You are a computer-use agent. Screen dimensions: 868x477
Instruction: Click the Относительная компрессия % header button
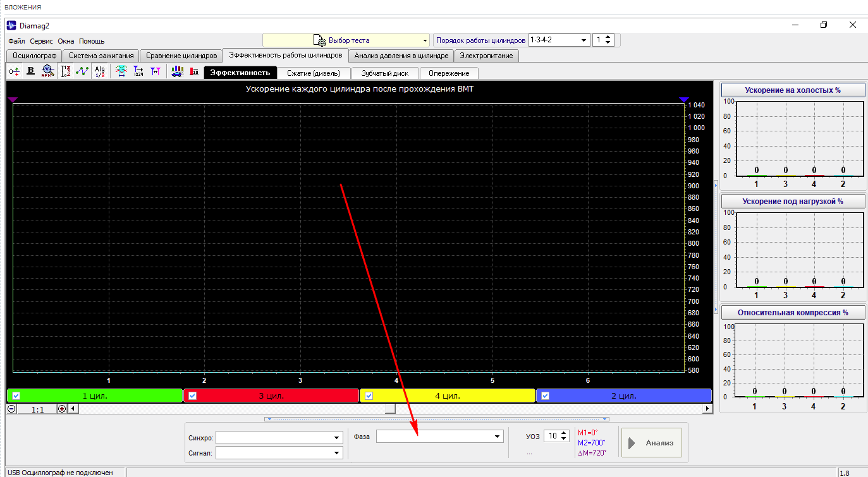pos(793,312)
